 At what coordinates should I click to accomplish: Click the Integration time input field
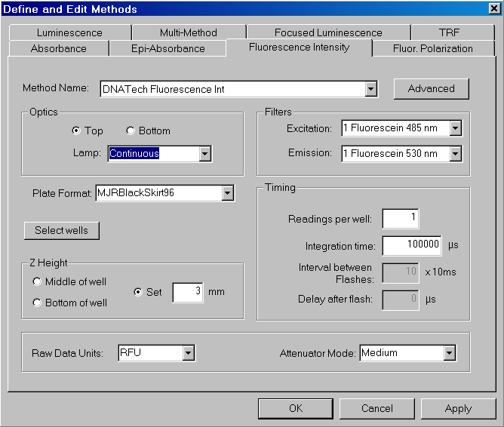pyautogui.click(x=411, y=245)
